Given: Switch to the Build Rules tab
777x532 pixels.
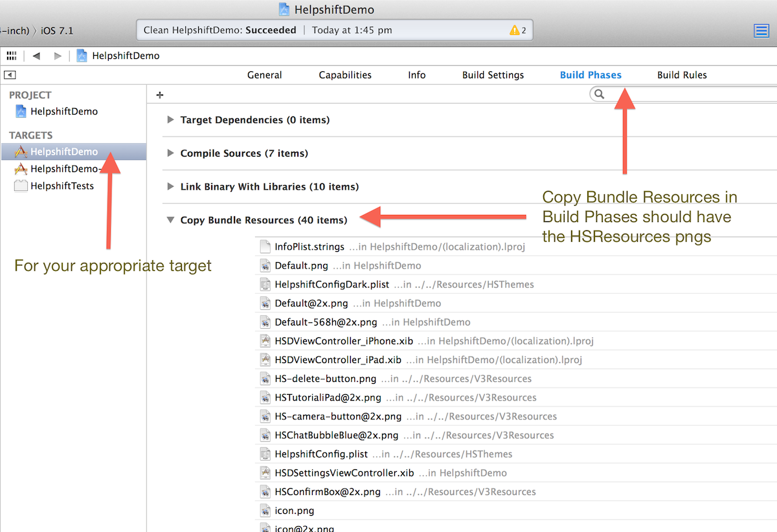Looking at the screenshot, I should tap(682, 75).
